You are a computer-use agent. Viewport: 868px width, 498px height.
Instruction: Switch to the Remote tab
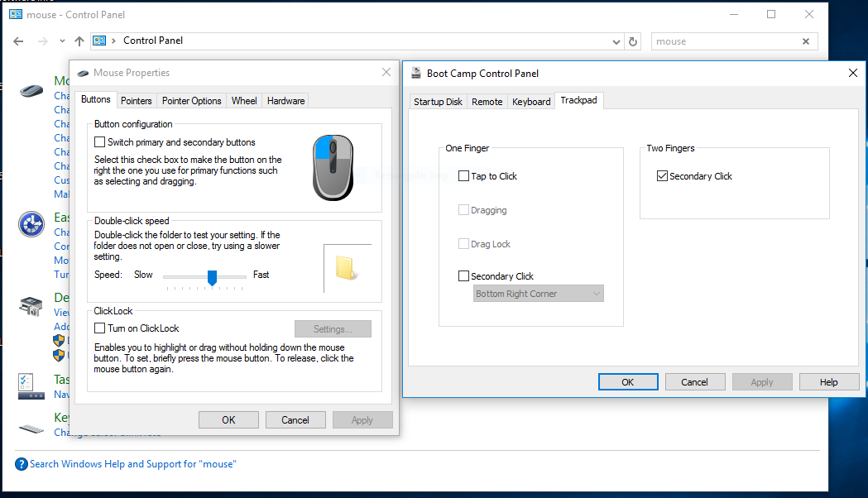coord(487,102)
